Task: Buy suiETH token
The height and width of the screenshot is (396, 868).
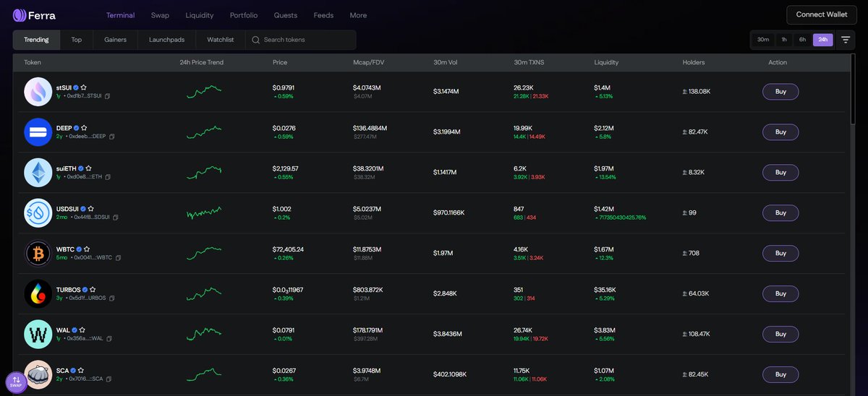Action: pyautogui.click(x=780, y=173)
